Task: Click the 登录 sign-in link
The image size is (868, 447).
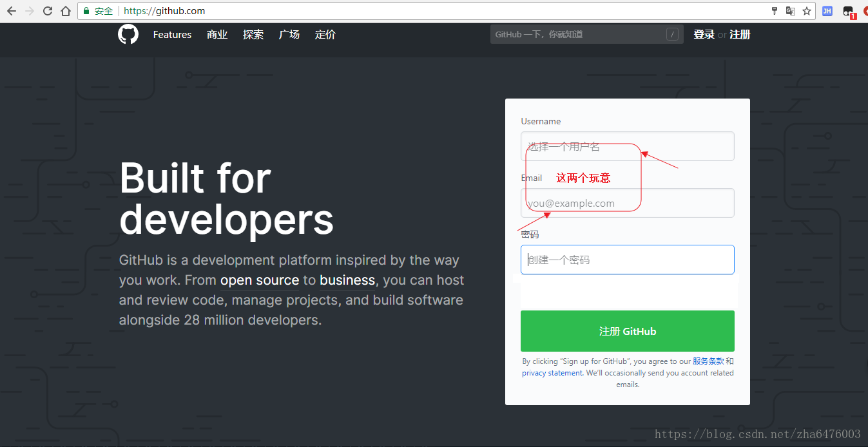Action: point(704,35)
